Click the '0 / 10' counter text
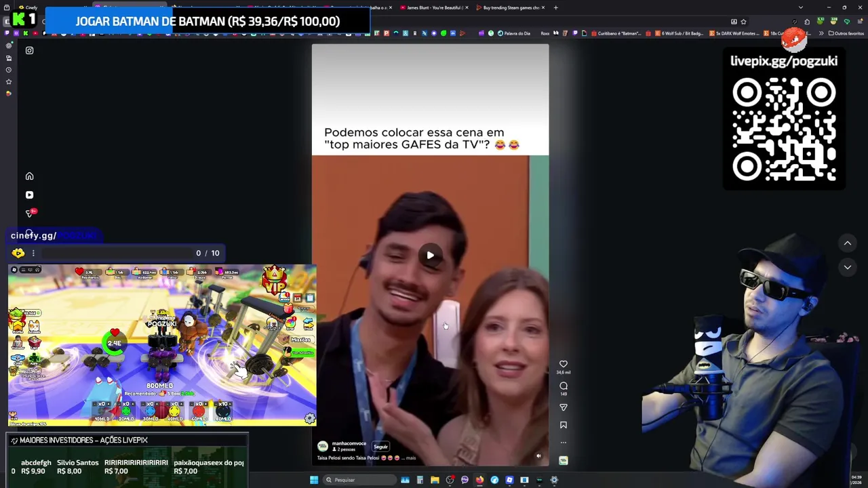 208,253
